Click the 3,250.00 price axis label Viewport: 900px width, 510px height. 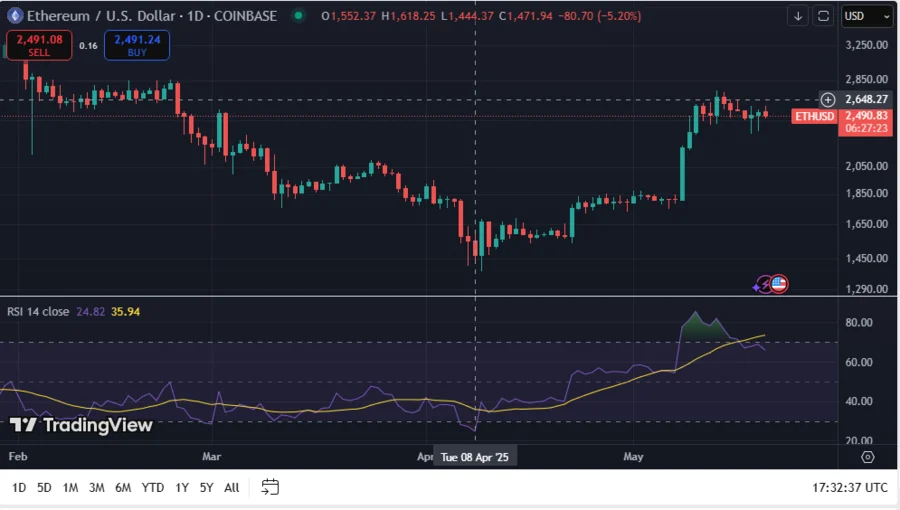click(866, 45)
